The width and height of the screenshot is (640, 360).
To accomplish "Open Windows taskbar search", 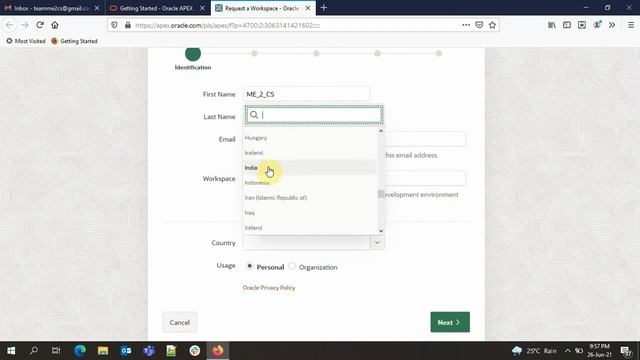I will pos(33,351).
